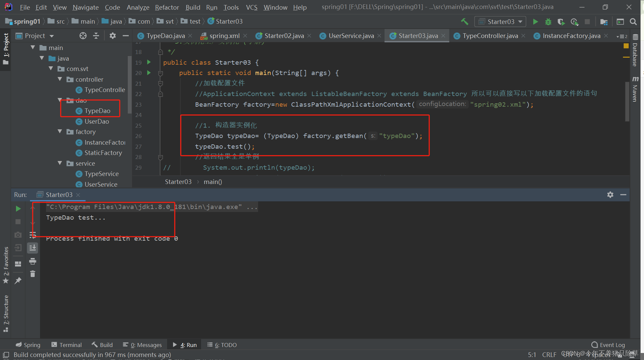Toggle the Structure side tab
This screenshot has height=360, width=644.
(x=6, y=313)
